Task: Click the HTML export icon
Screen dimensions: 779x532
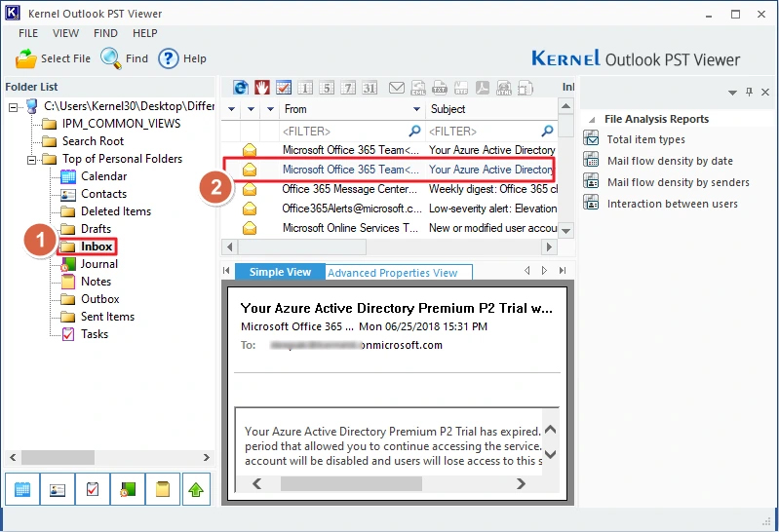Action: point(504,88)
